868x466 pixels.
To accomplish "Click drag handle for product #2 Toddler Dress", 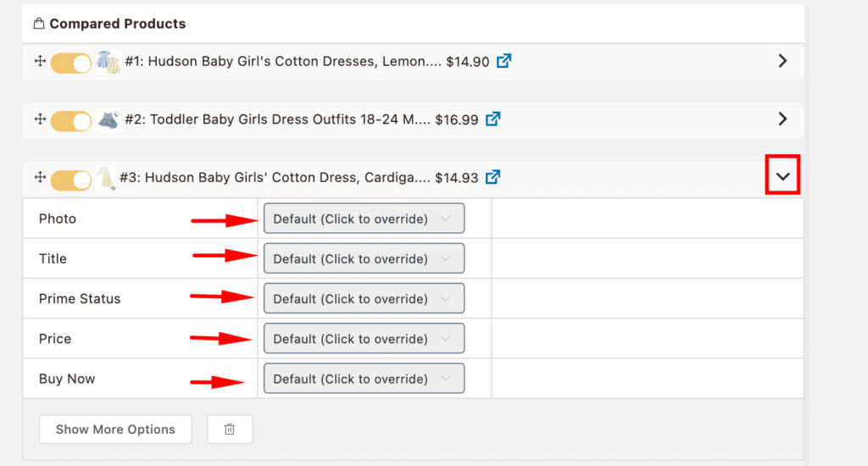I will [40, 119].
